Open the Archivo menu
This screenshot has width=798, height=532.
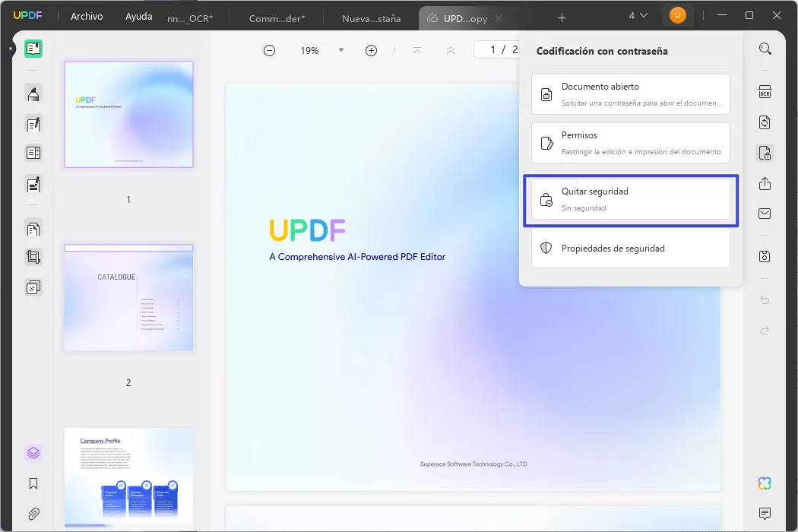coord(87,16)
